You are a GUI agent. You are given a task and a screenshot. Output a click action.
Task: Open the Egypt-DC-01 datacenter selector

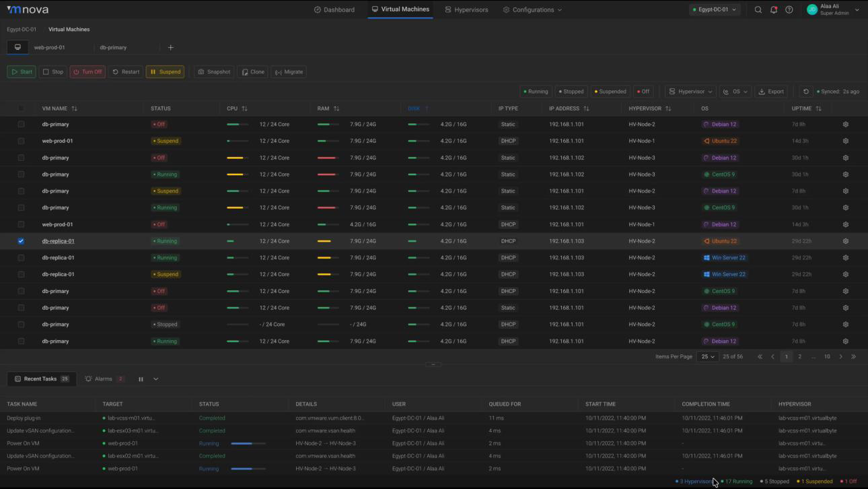point(715,9)
